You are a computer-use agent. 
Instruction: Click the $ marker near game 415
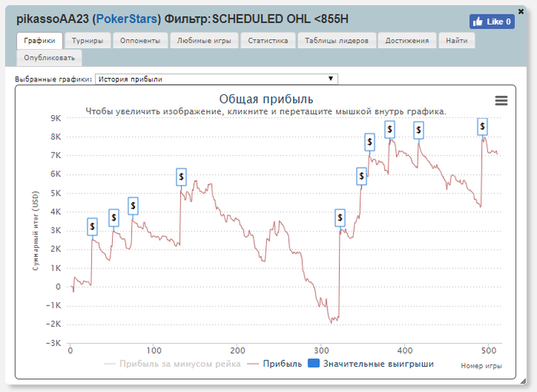pos(419,130)
